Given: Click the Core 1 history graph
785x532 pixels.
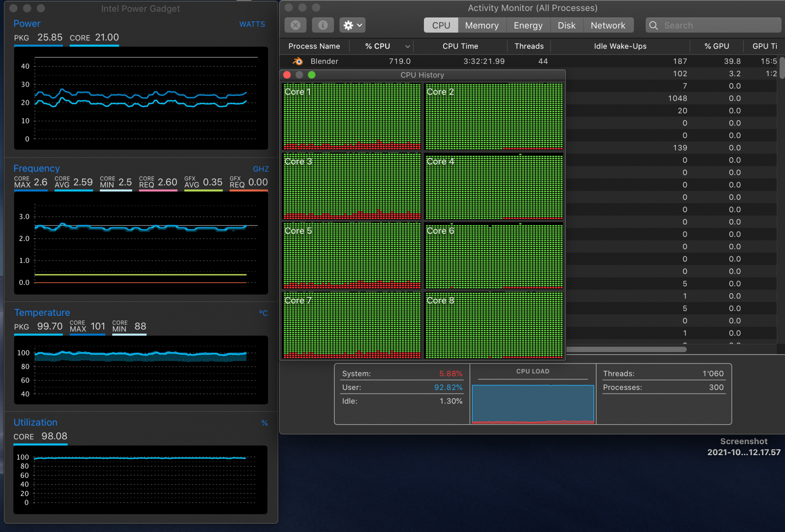Looking at the screenshot, I should click(x=352, y=117).
